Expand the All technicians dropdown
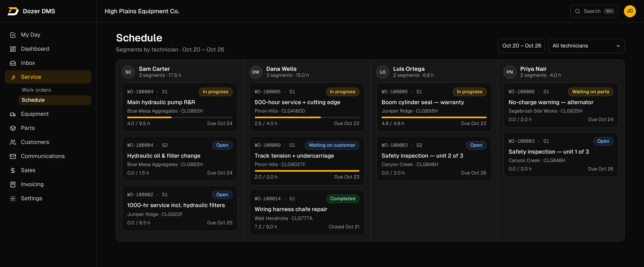 click(586, 46)
